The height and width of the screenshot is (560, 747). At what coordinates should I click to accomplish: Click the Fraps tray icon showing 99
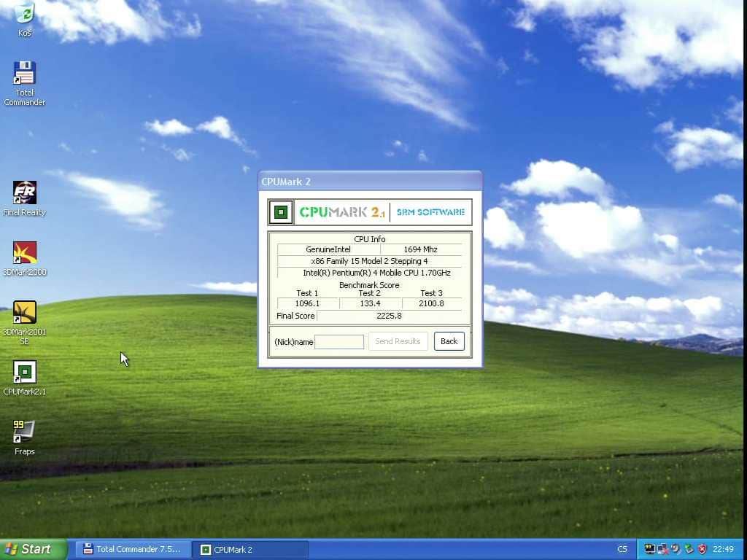[x=649, y=549]
